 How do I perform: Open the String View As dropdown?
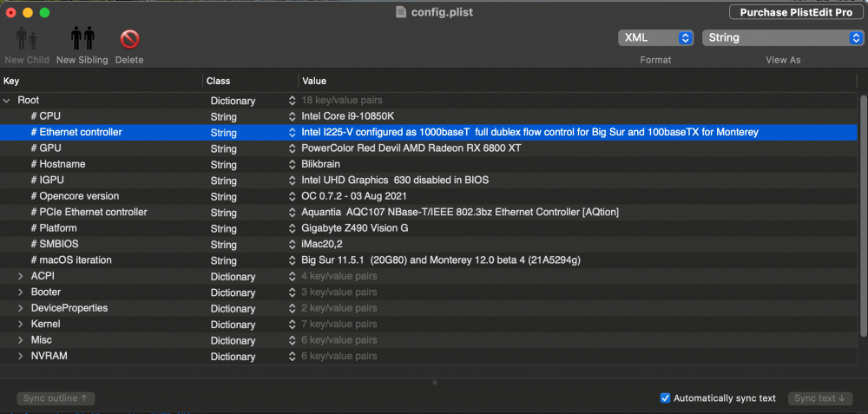pyautogui.click(x=783, y=37)
